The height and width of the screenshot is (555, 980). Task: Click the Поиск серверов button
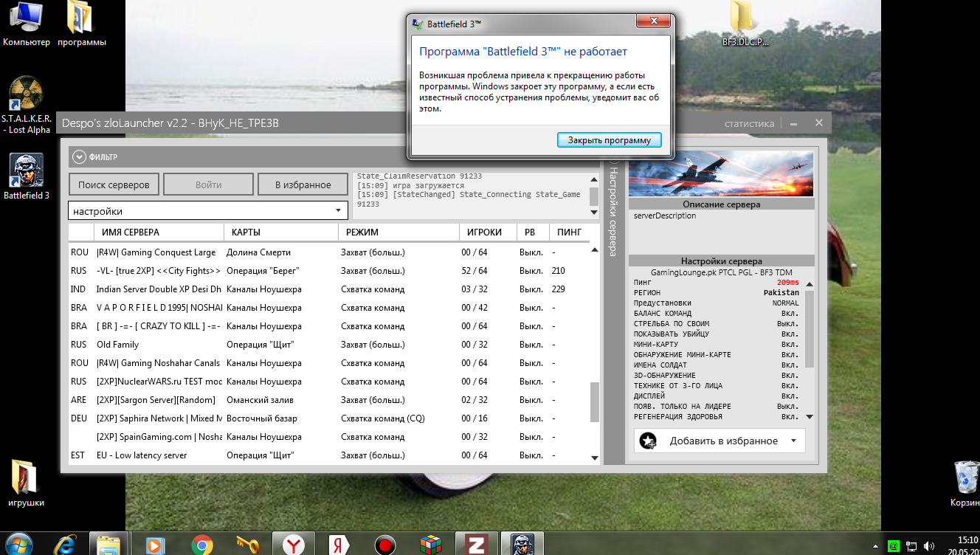[114, 185]
